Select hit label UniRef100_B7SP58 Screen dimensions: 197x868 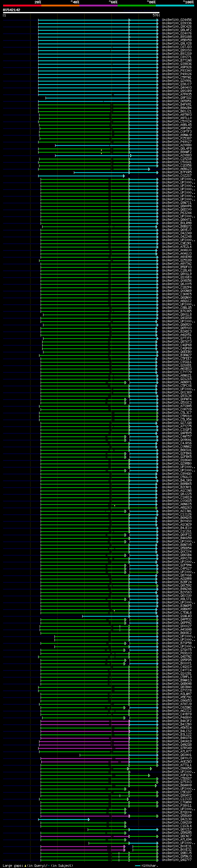(177, 643)
